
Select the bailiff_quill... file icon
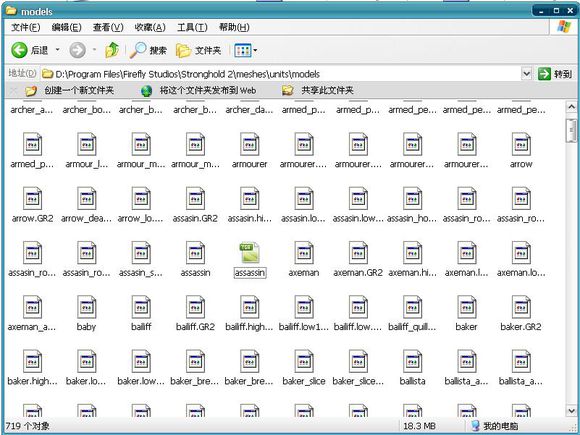point(412,307)
